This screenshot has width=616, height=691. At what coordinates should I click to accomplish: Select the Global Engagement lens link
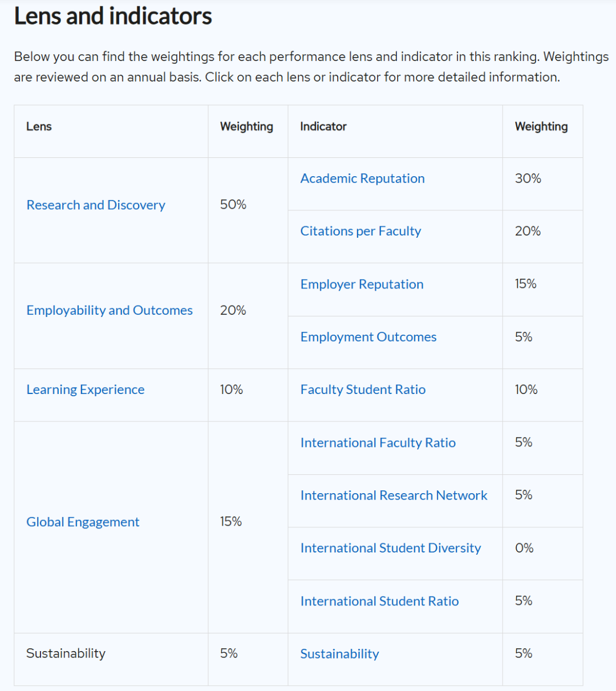(83, 522)
